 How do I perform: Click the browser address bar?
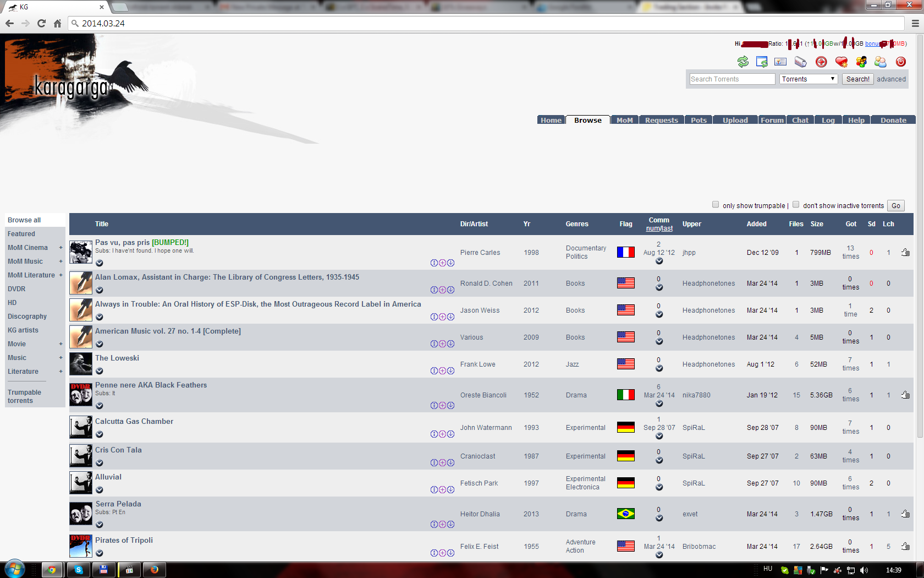[487, 23]
